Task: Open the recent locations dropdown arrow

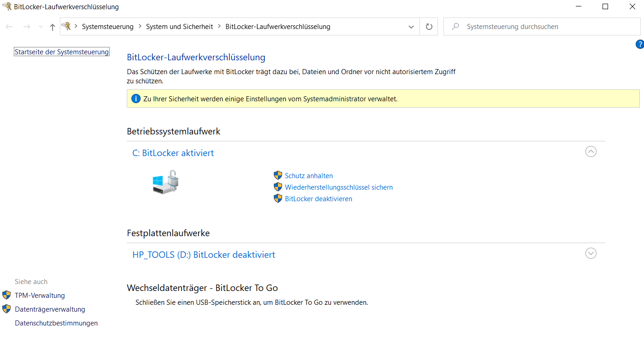Action: 41,27
